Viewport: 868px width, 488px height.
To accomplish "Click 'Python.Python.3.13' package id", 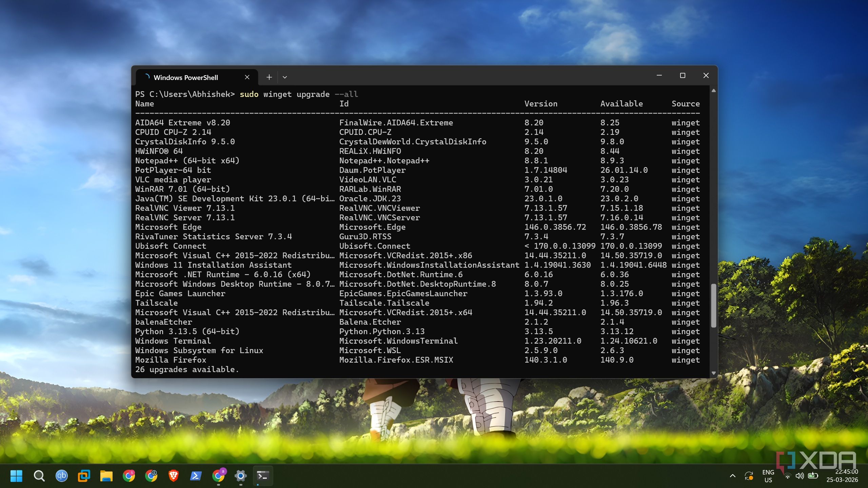I will tap(382, 331).
